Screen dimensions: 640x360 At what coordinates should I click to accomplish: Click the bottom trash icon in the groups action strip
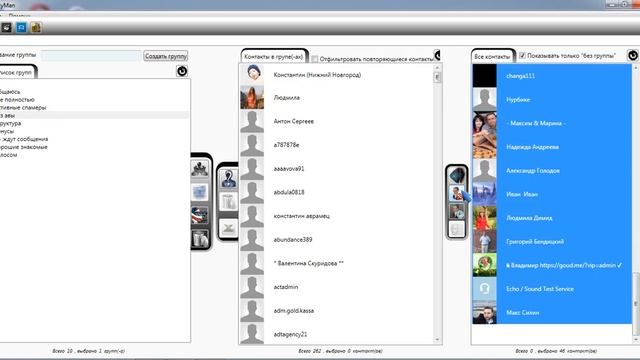tap(200, 239)
